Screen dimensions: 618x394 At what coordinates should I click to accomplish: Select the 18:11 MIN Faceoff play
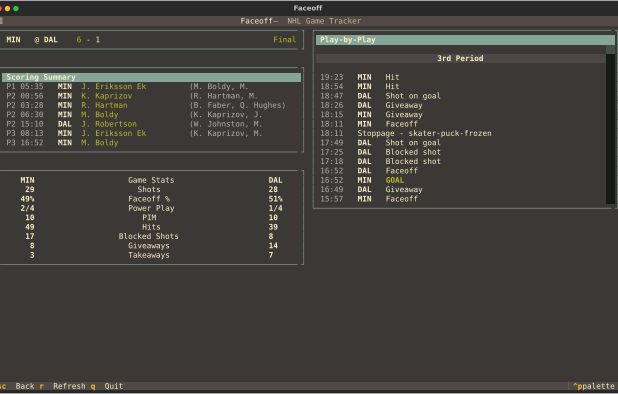[x=461, y=124]
